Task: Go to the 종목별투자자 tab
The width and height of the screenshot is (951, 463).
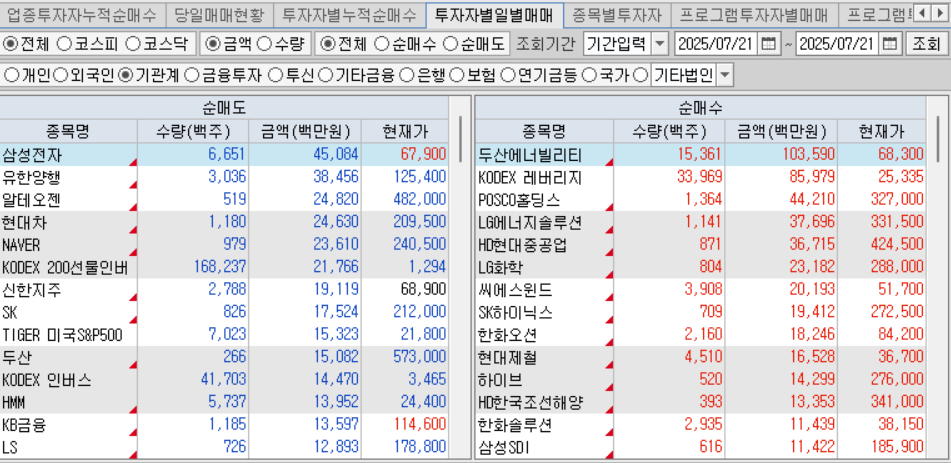Action: pyautogui.click(x=616, y=14)
